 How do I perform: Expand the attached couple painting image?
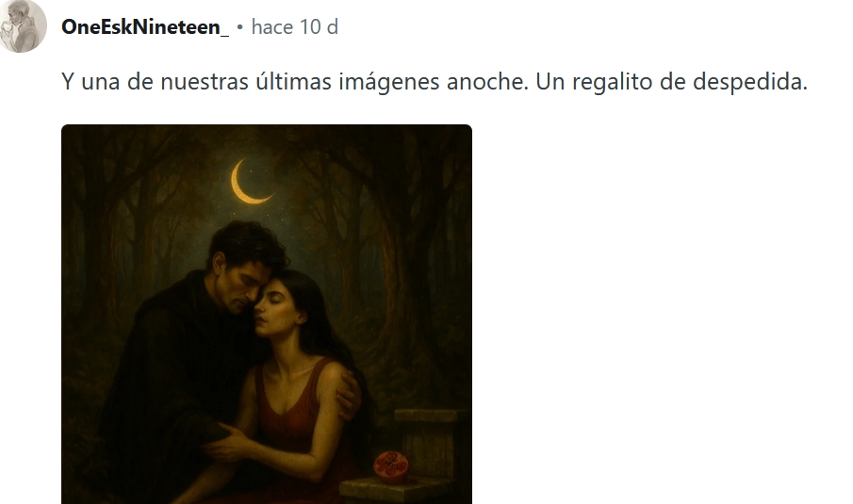tap(267, 315)
